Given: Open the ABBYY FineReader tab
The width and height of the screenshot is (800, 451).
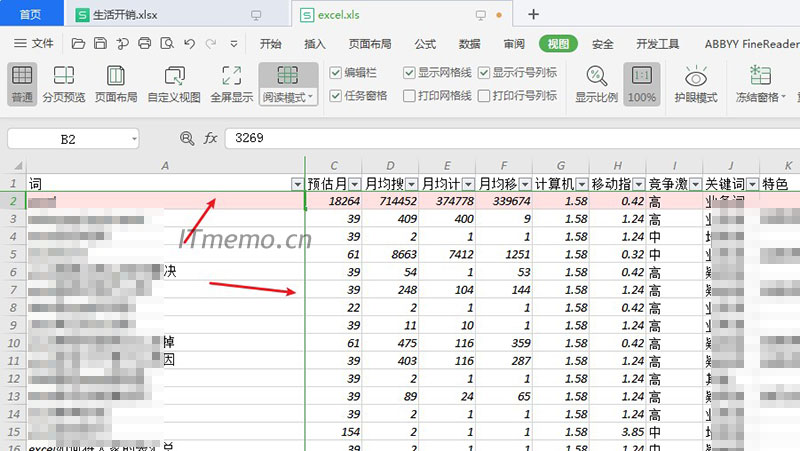Looking at the screenshot, I should pos(752,44).
